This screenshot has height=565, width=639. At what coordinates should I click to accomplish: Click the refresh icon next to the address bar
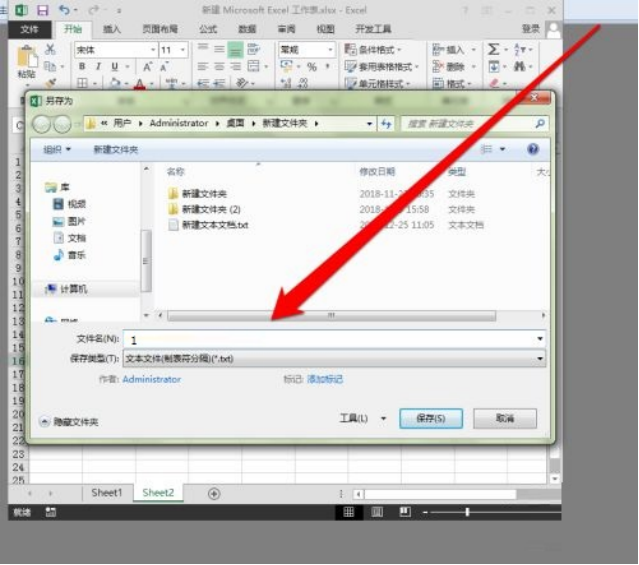pyautogui.click(x=386, y=123)
